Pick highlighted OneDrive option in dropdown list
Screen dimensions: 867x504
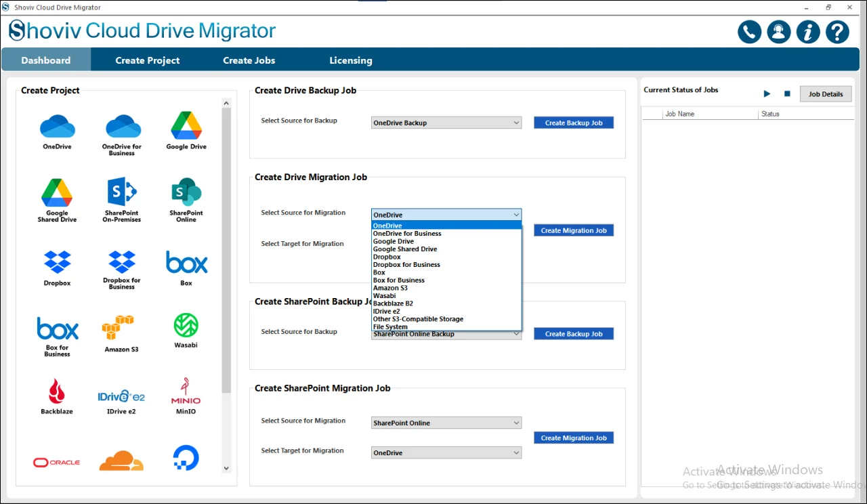pyautogui.click(x=446, y=226)
